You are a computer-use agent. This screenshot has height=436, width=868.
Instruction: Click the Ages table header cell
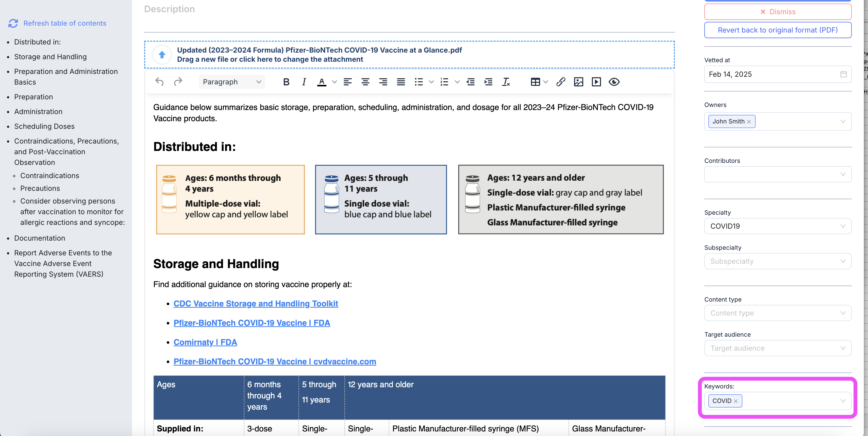pos(198,398)
